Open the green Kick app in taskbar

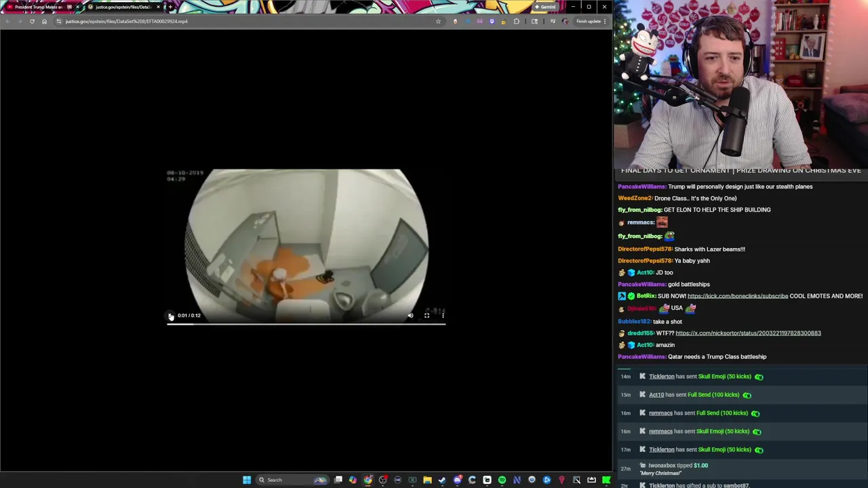click(606, 480)
